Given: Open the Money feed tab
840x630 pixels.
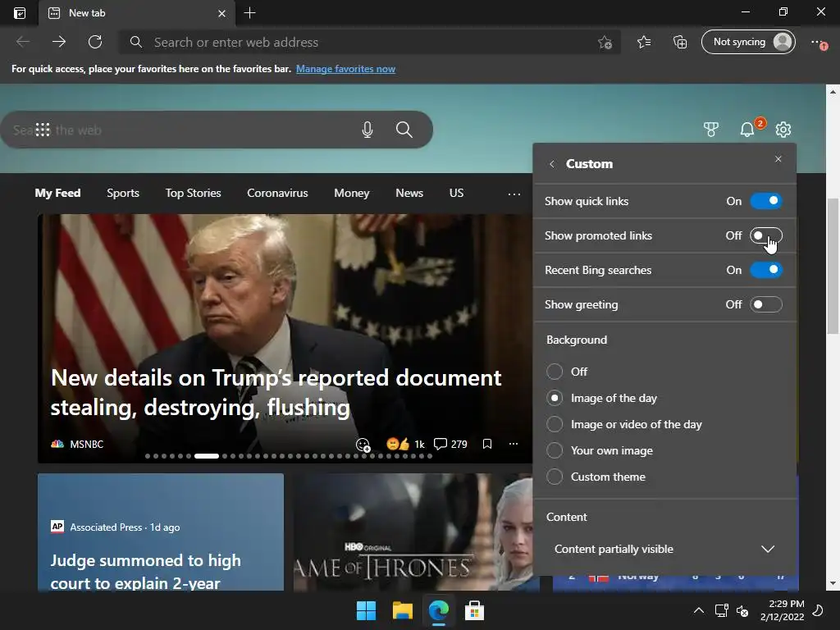Looking at the screenshot, I should point(351,193).
